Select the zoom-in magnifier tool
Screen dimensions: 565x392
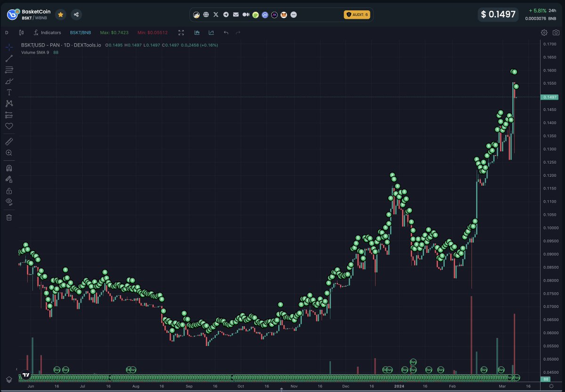click(9, 153)
